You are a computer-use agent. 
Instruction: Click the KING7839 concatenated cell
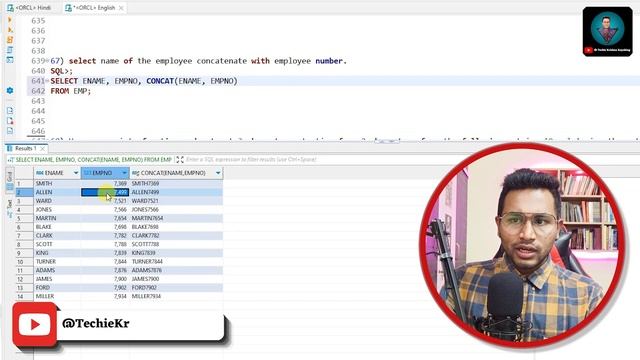(176, 253)
